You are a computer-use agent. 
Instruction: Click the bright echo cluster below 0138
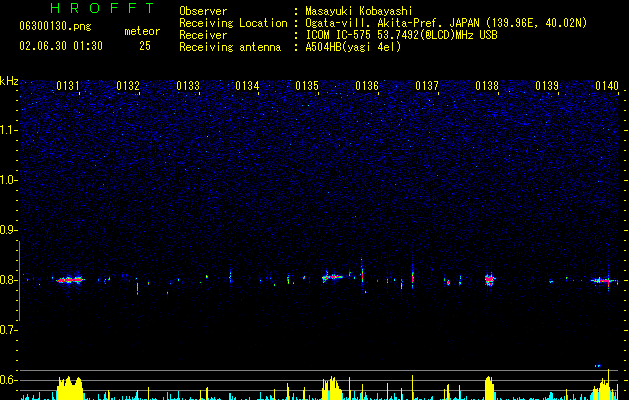[x=489, y=279]
